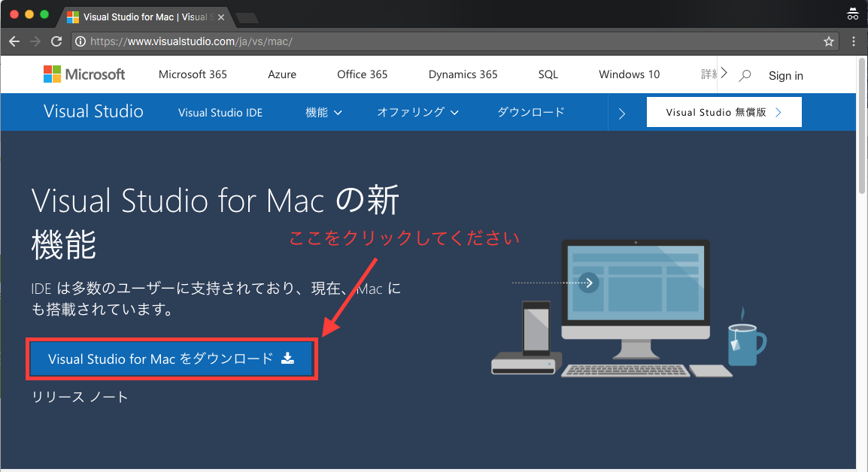Click the site info icon in address bar
This screenshot has width=868, height=472.
(x=80, y=41)
